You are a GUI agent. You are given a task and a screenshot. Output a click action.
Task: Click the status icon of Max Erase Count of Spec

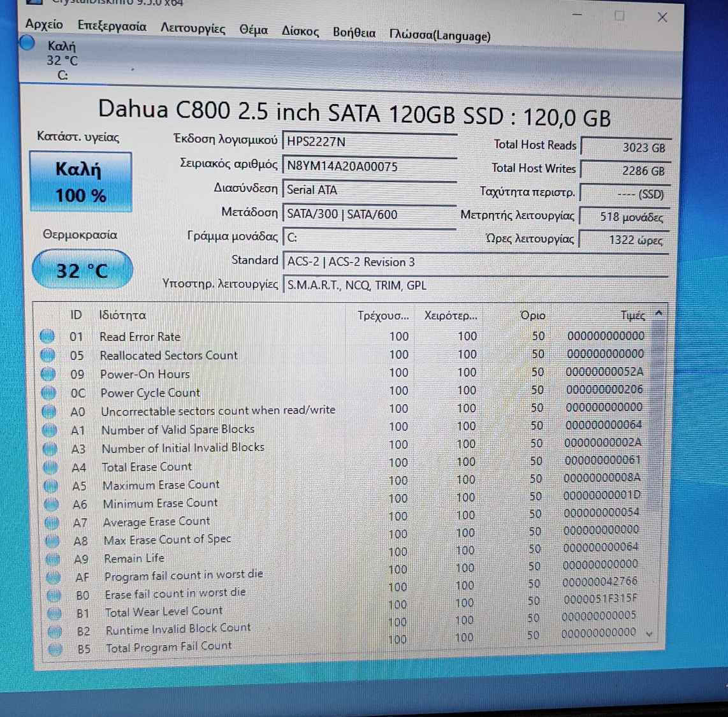[x=52, y=540]
